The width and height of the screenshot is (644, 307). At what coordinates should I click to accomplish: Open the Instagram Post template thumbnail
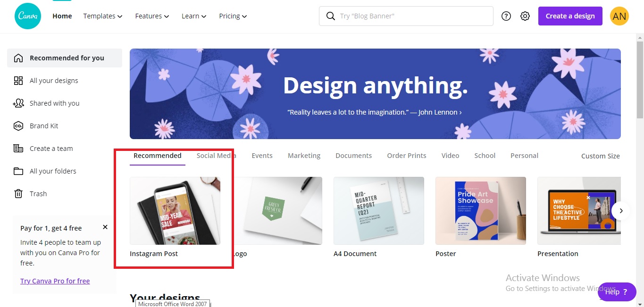[175, 210]
